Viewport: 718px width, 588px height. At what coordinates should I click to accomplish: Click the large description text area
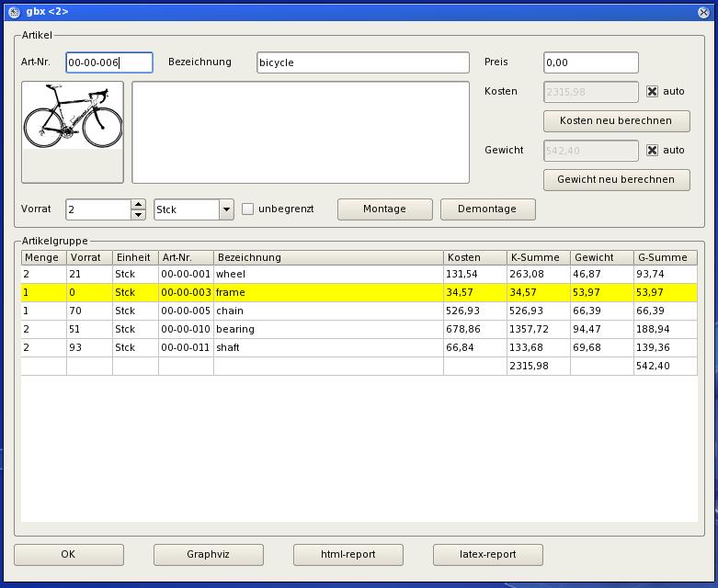click(x=301, y=132)
